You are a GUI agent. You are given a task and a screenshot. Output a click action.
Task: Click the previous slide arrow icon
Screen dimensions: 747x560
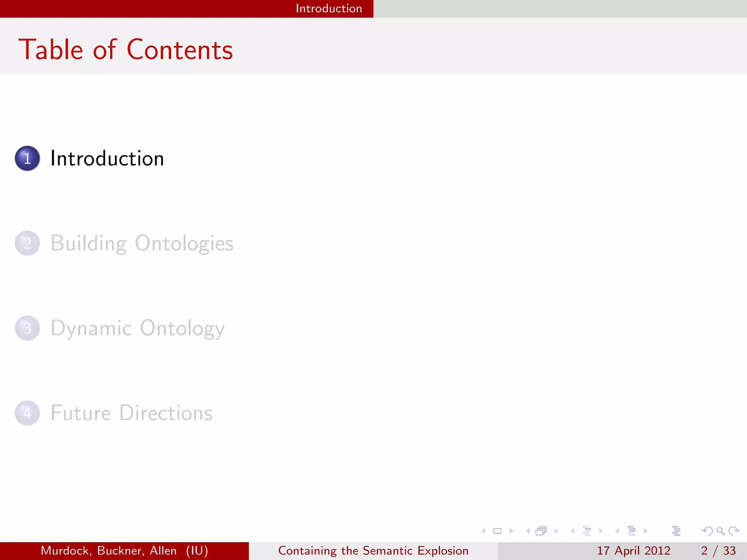click(483, 531)
